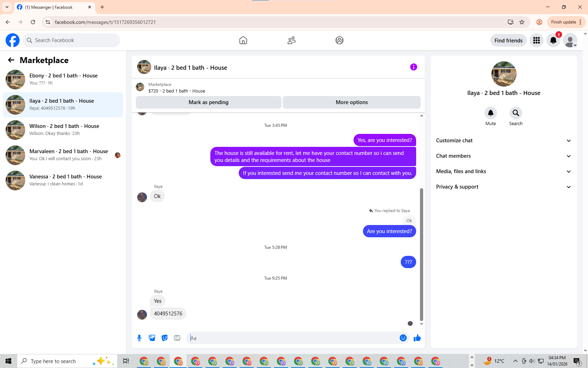
Task: Click 'Are you interested?' message bubble
Action: click(389, 231)
